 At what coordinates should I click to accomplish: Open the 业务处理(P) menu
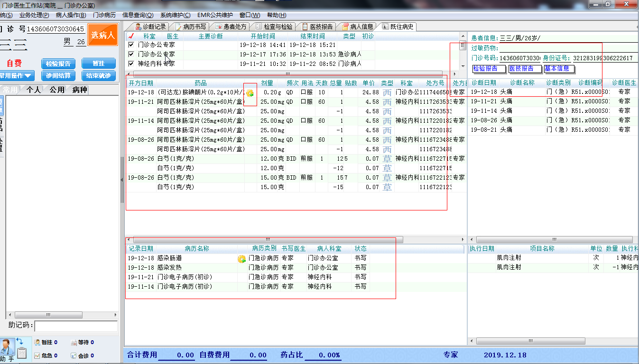point(34,15)
